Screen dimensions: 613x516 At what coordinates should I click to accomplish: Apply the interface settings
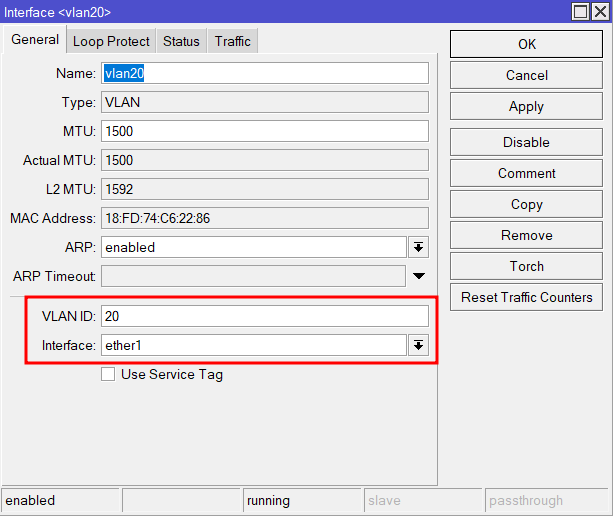coord(526,106)
